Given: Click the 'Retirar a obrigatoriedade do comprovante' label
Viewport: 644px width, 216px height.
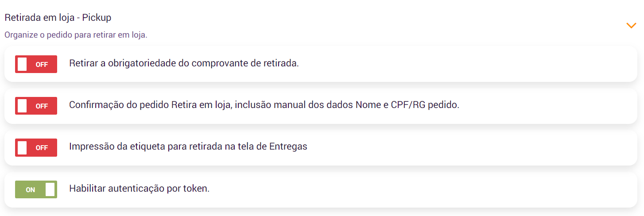Looking at the screenshot, I should (184, 63).
